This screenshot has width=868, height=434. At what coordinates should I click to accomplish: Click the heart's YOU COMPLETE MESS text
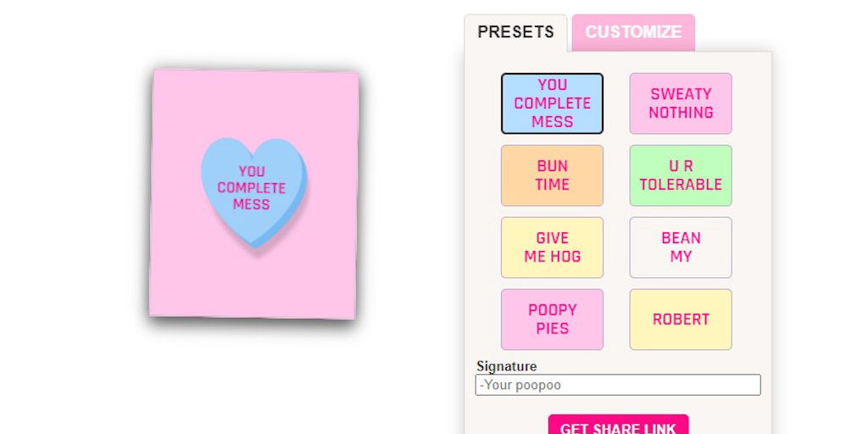coord(252,187)
